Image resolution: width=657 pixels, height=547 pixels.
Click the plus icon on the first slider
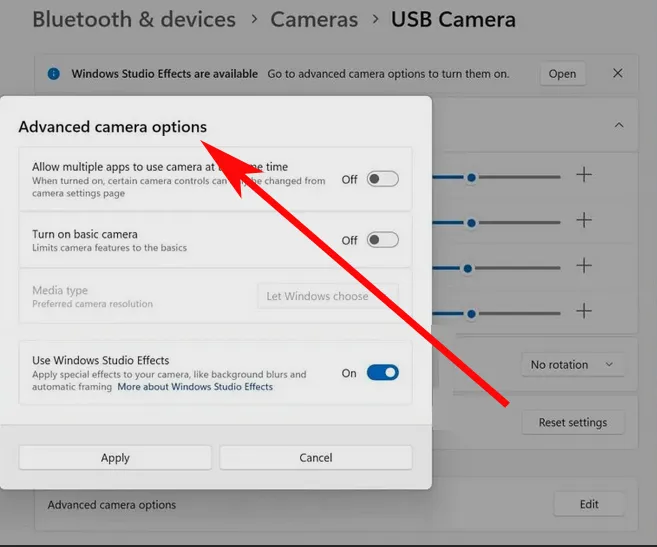tap(584, 174)
